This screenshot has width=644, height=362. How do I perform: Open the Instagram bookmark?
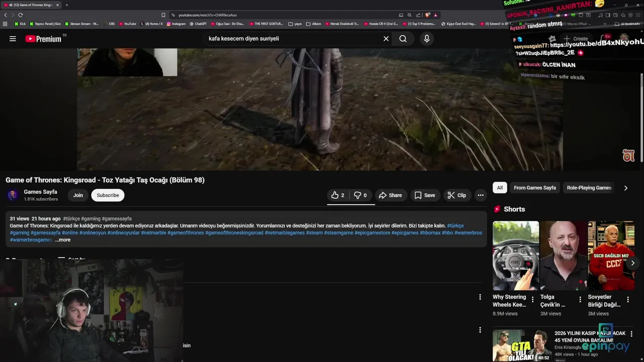coord(176,24)
